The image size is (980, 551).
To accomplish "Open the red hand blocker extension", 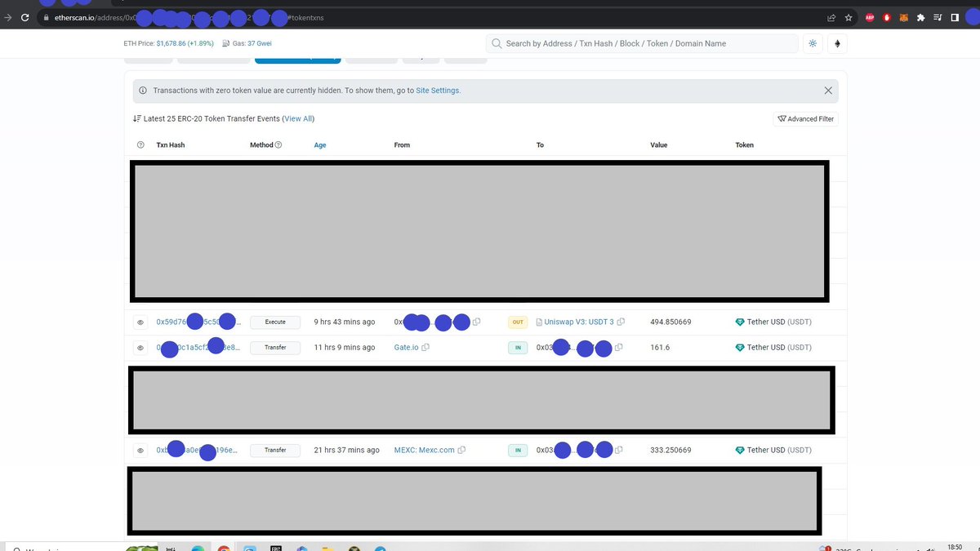I will point(887,17).
